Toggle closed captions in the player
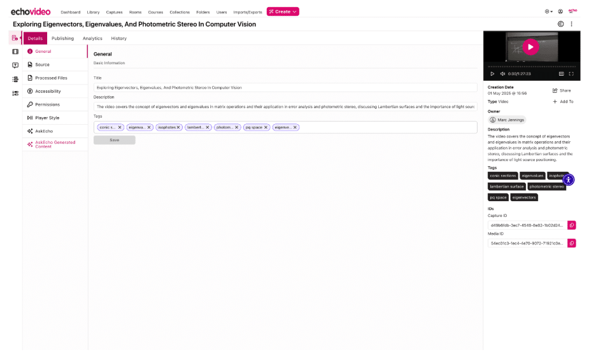The height and width of the screenshot is (364, 596). 562,74
